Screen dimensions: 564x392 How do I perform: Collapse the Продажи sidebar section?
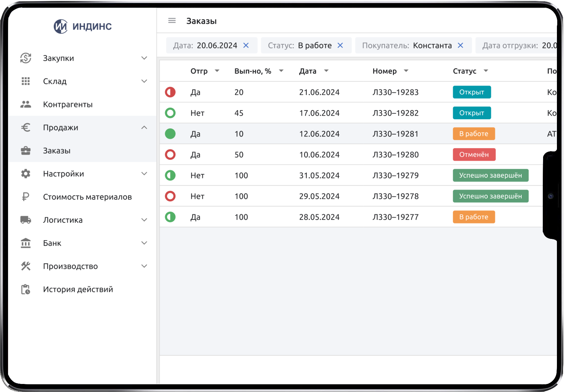[144, 128]
